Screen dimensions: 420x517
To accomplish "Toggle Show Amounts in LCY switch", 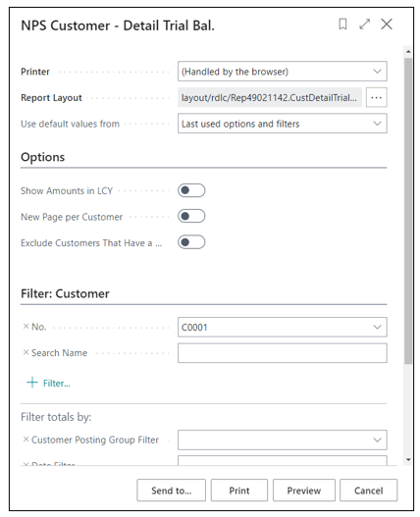I will [x=191, y=190].
